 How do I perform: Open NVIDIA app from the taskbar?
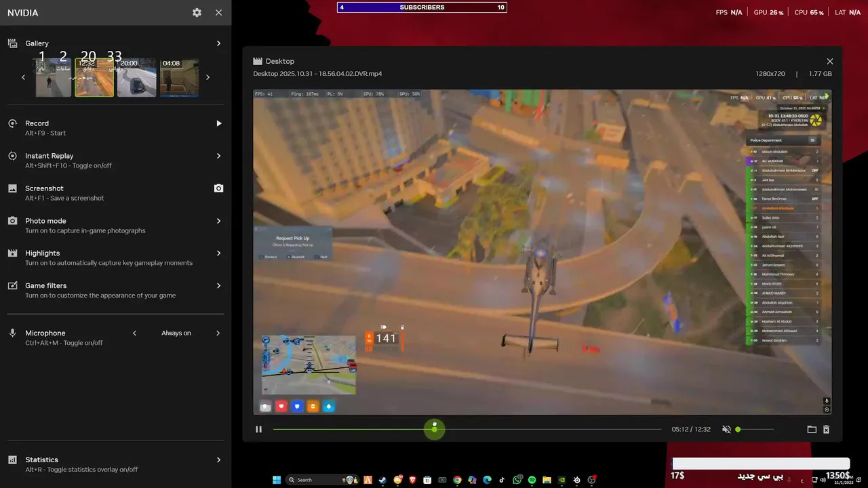pyautogui.click(x=562, y=480)
